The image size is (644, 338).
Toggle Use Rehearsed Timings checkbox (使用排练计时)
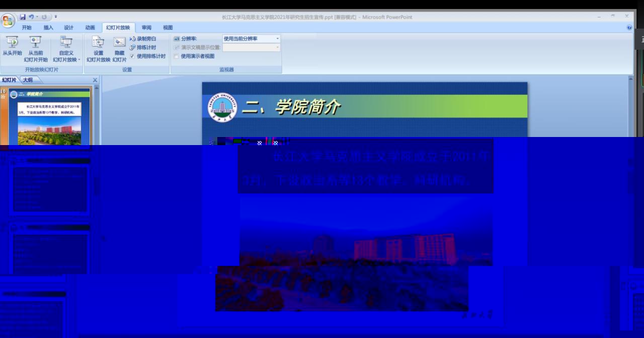132,56
